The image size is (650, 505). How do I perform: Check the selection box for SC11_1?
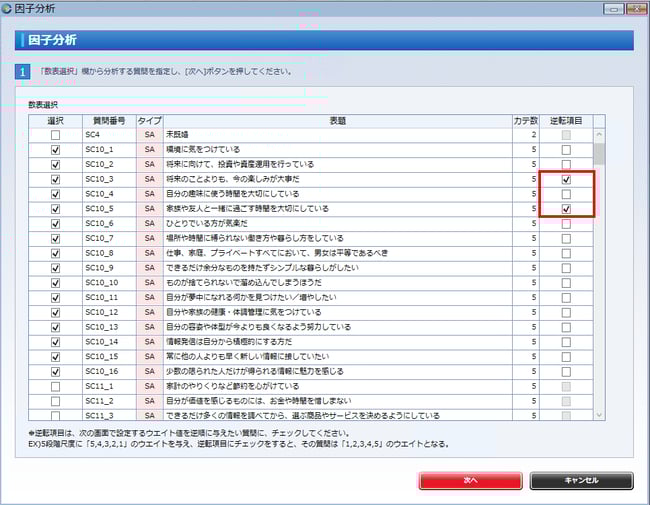tap(55, 386)
